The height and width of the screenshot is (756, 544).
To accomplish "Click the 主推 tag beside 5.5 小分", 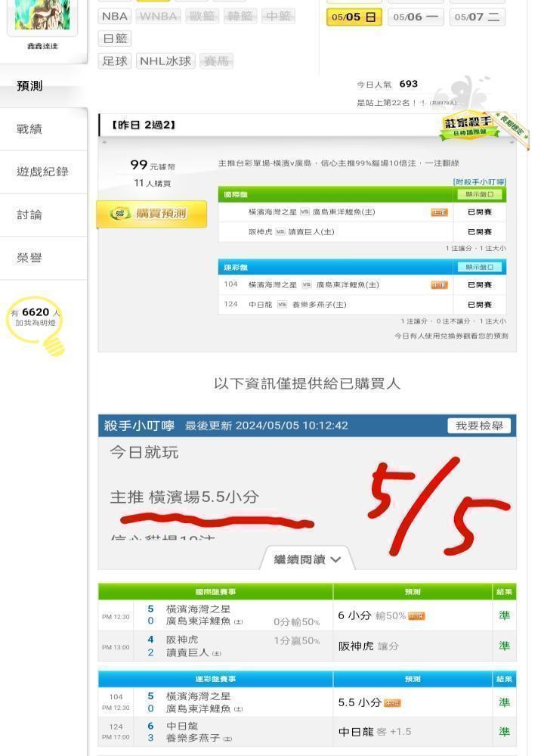I will (392, 703).
